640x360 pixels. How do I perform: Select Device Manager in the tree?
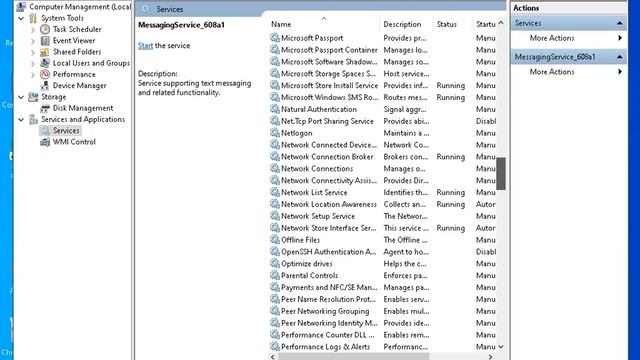pos(80,86)
